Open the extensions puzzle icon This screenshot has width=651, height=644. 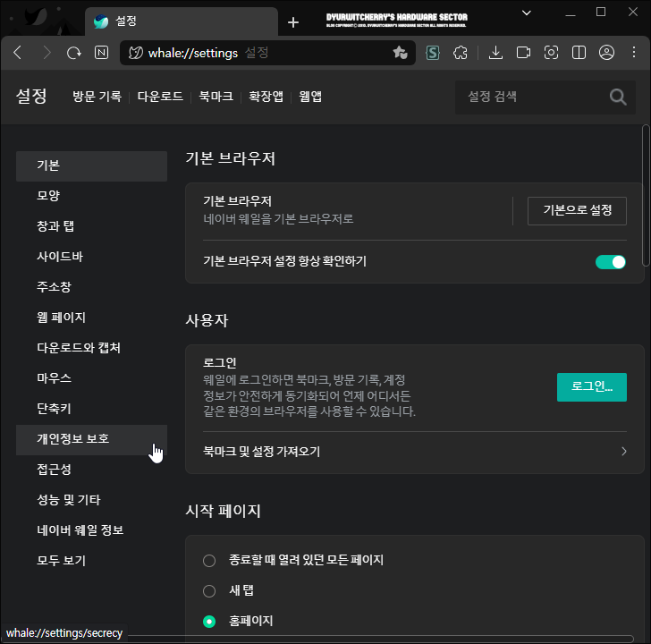pos(460,53)
